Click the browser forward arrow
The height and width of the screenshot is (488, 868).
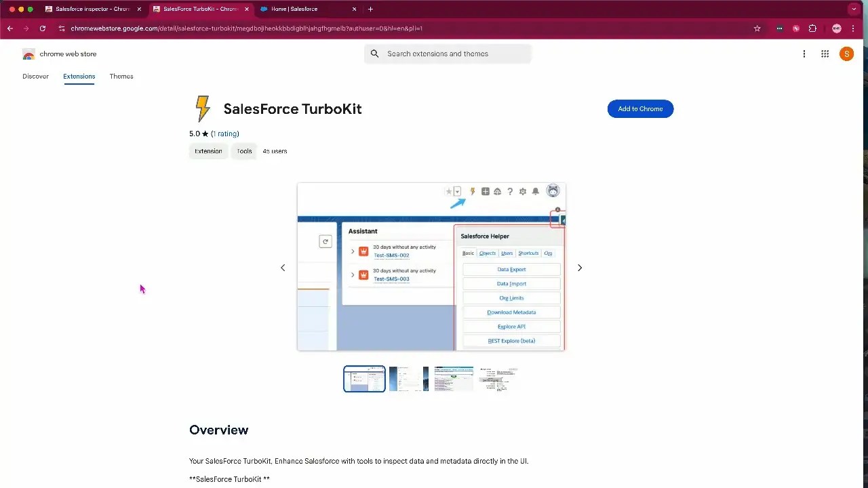pyautogui.click(x=26, y=28)
